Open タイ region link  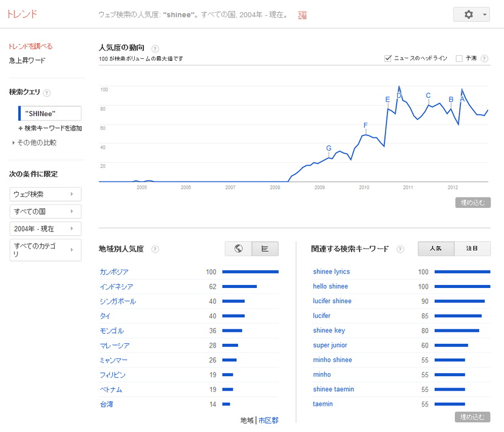tap(105, 316)
